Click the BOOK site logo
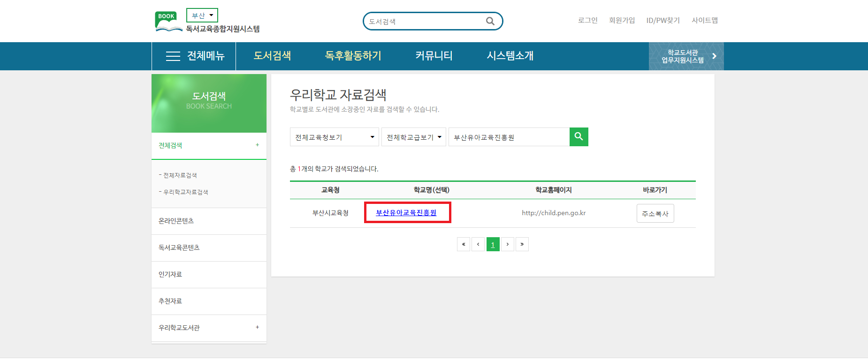This screenshot has height=360, width=868. coord(168,22)
